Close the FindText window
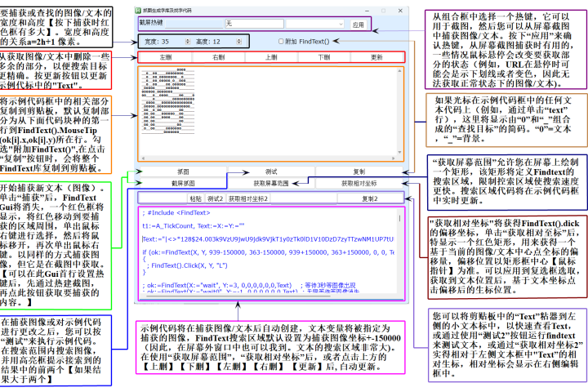 pos(400,11)
